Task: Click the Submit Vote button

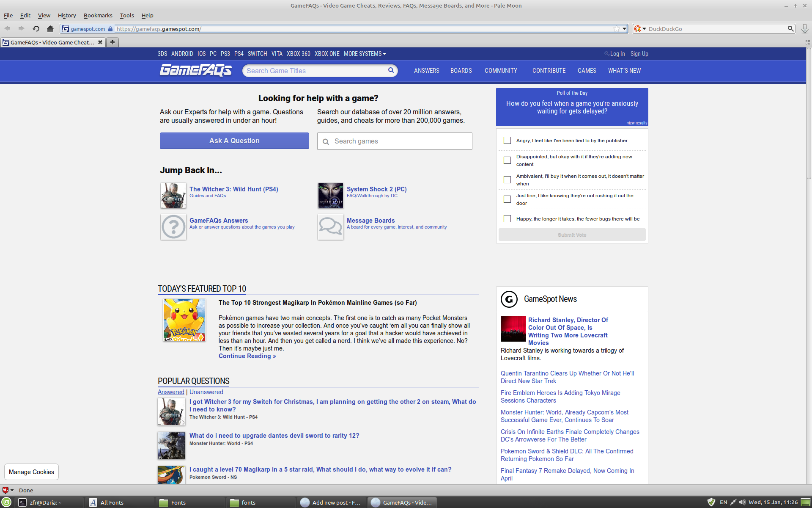Action: click(x=572, y=235)
